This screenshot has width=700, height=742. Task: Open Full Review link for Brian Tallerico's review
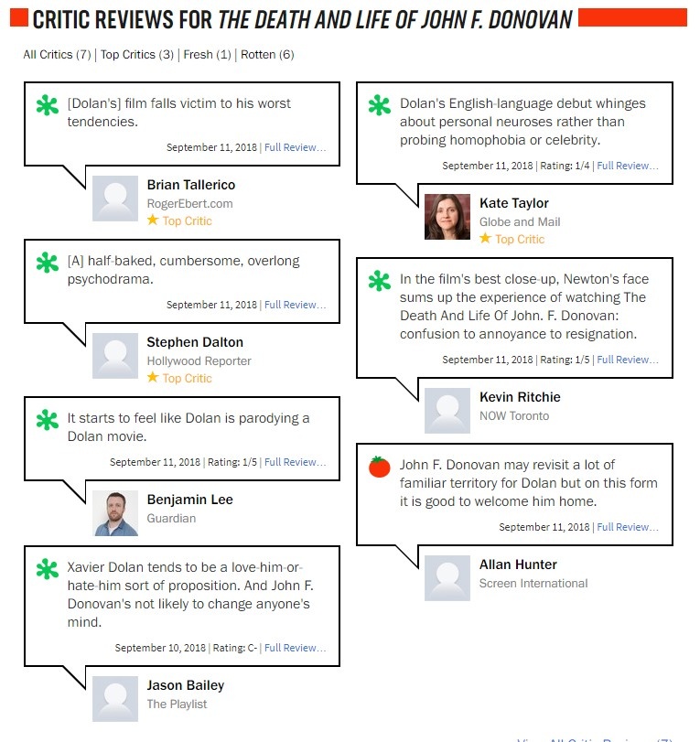[295, 147]
